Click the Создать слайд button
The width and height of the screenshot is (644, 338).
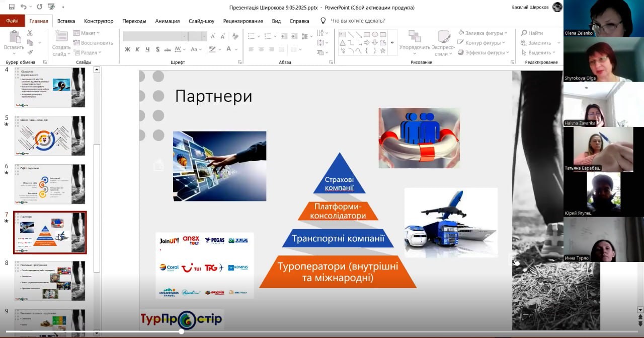[x=61, y=43]
